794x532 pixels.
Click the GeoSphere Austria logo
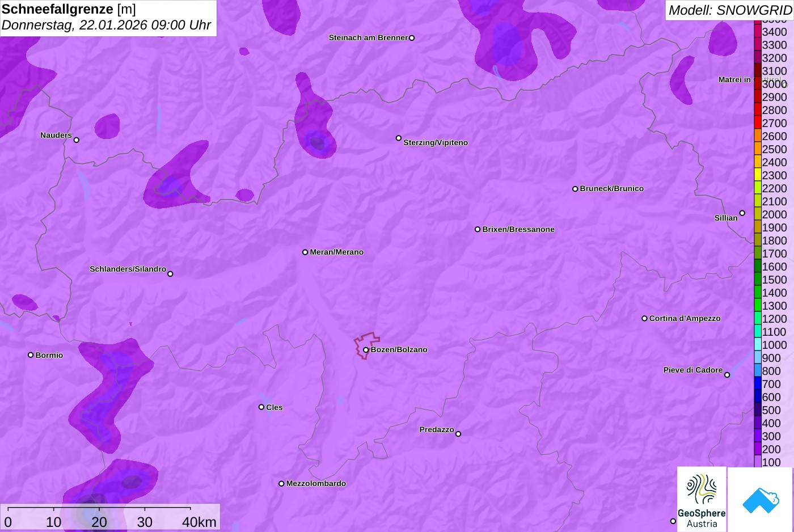702,500
